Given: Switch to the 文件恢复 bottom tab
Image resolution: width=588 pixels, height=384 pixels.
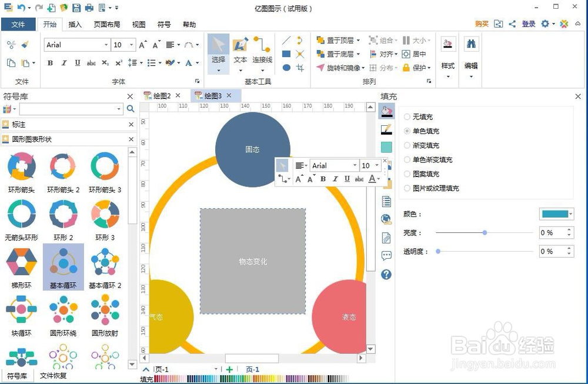Looking at the screenshot, I should coord(53,375).
